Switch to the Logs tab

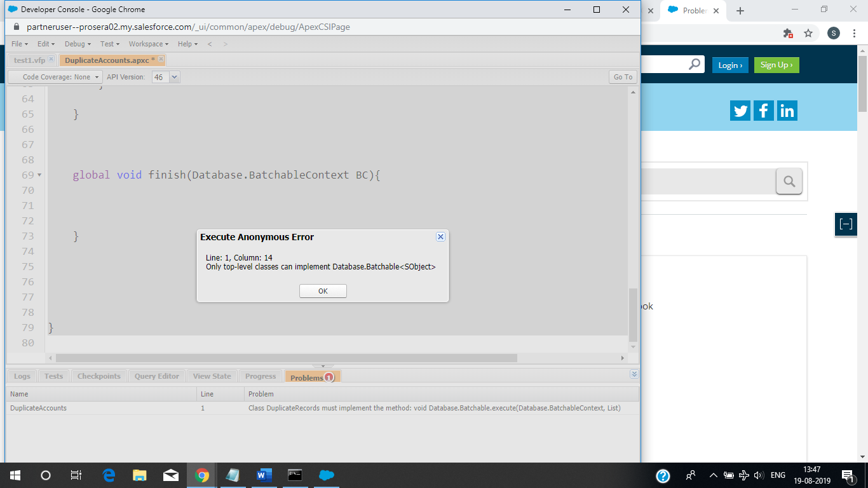pyautogui.click(x=22, y=376)
